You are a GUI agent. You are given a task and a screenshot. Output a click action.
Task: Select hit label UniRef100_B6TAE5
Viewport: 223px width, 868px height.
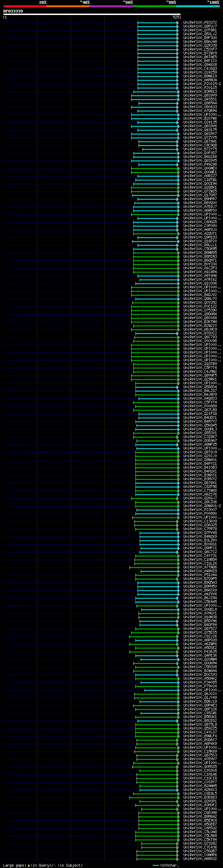coord(200,57)
